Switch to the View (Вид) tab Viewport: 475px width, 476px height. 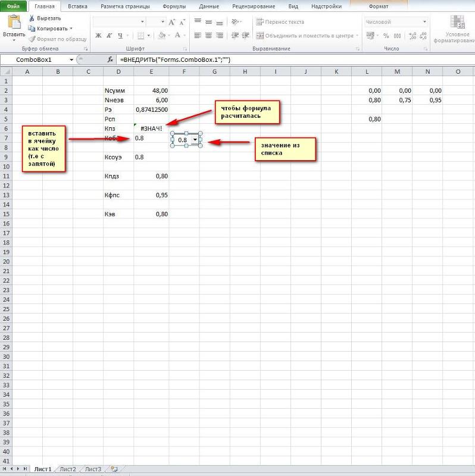click(x=293, y=6)
